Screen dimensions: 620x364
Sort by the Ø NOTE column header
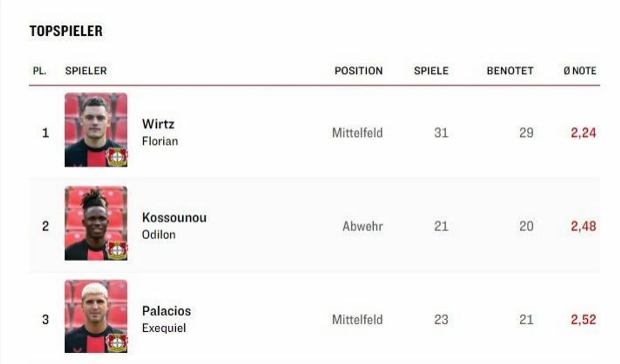pyautogui.click(x=580, y=71)
